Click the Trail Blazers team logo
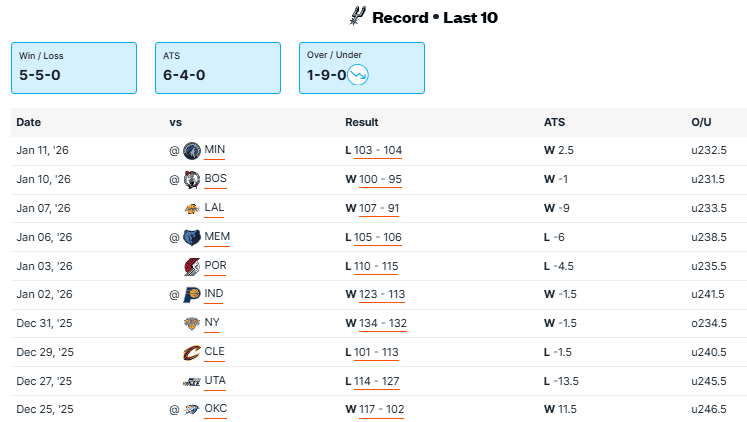This screenshot has width=747, height=422. coord(192,267)
